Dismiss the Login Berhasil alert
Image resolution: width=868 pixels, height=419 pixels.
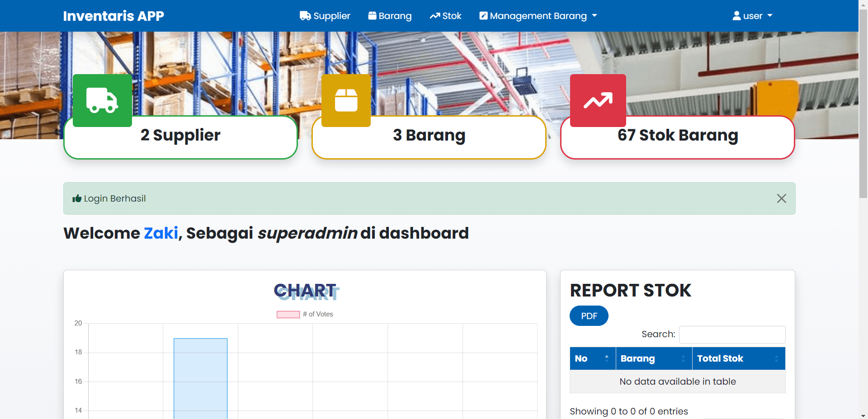(x=781, y=198)
